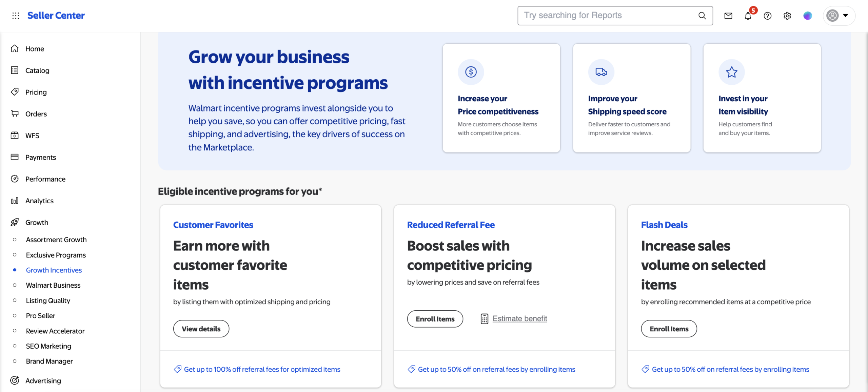Click the search magnifier icon

(702, 16)
